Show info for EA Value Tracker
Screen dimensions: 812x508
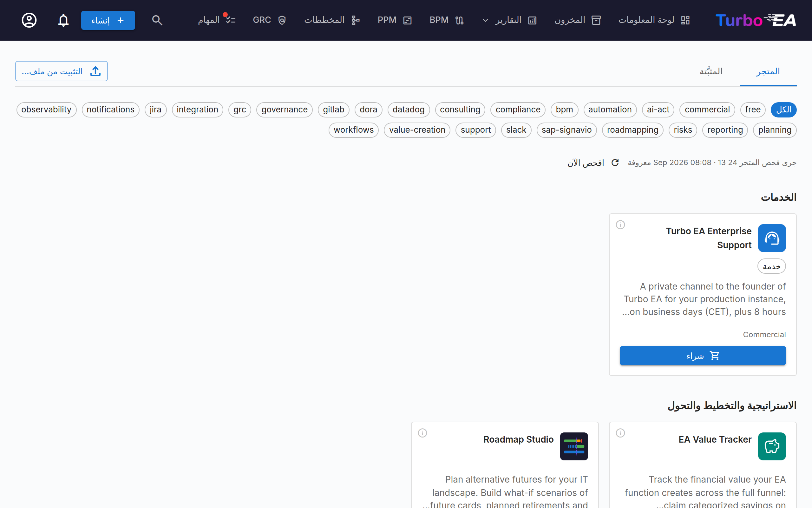pos(620,433)
